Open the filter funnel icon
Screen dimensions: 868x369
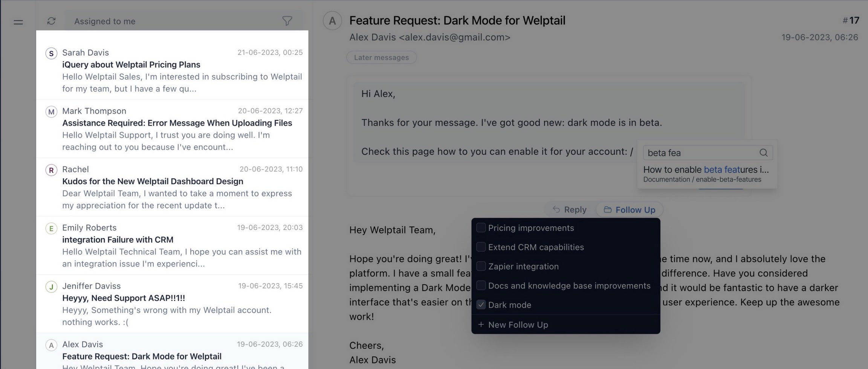(x=287, y=21)
